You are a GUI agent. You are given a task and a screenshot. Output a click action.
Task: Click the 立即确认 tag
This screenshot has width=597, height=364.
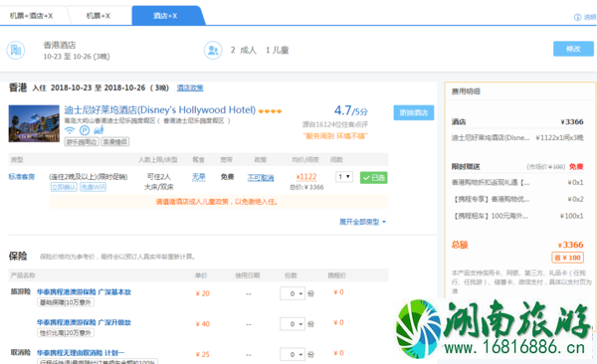click(64, 187)
